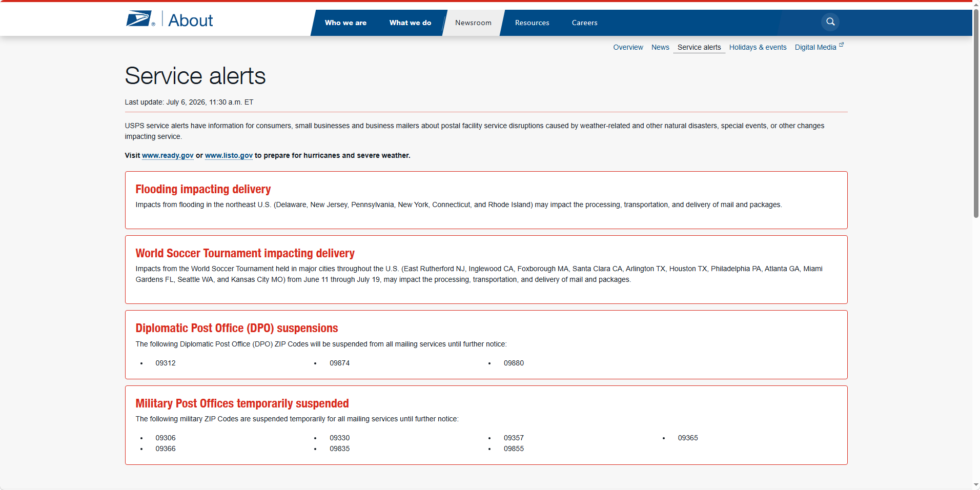Click the DPO suspension description sentence
The height and width of the screenshot is (490, 980).
pyautogui.click(x=321, y=344)
